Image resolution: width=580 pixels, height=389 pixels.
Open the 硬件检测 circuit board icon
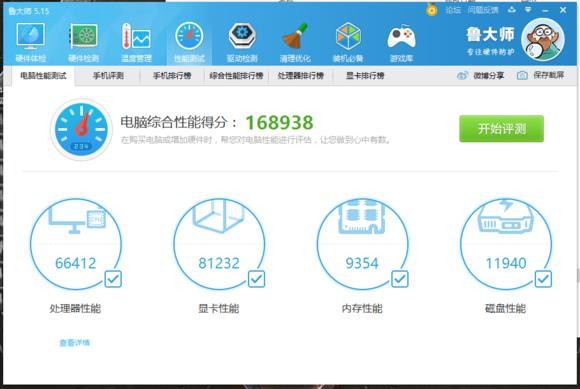84,37
